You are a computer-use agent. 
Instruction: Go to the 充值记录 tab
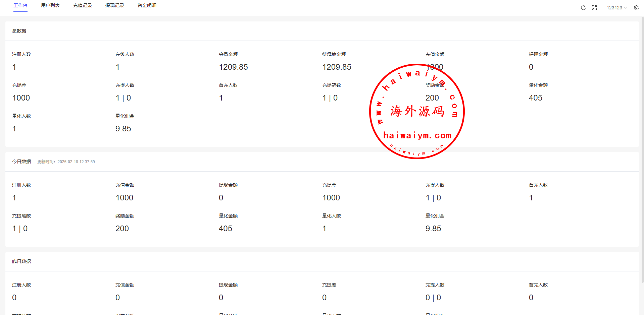tap(83, 6)
